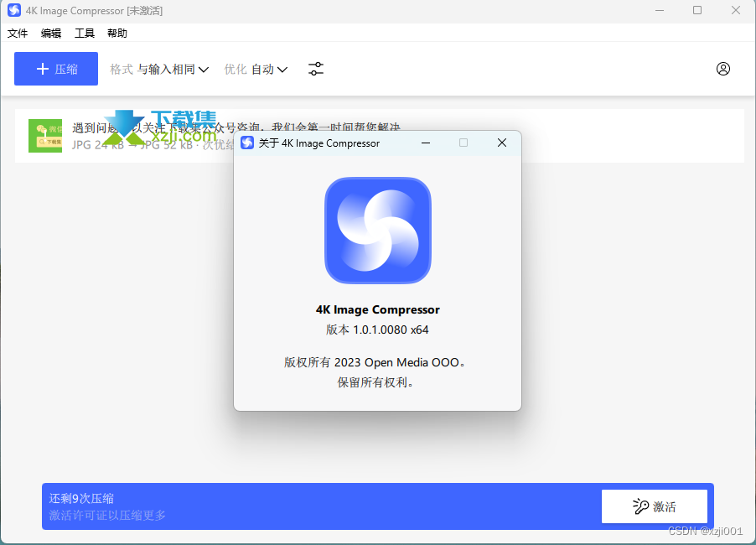Click the 还剩9次压缩 banner text

pos(81,498)
